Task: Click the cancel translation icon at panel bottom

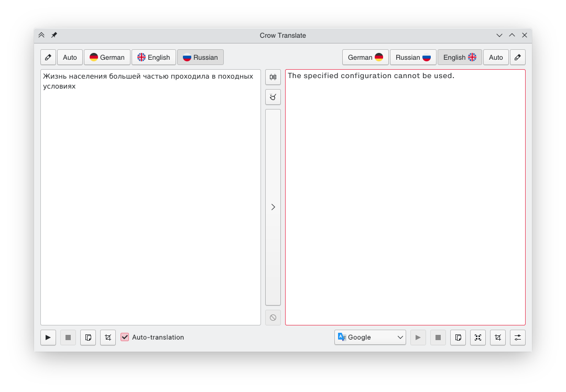Action: coord(273,317)
